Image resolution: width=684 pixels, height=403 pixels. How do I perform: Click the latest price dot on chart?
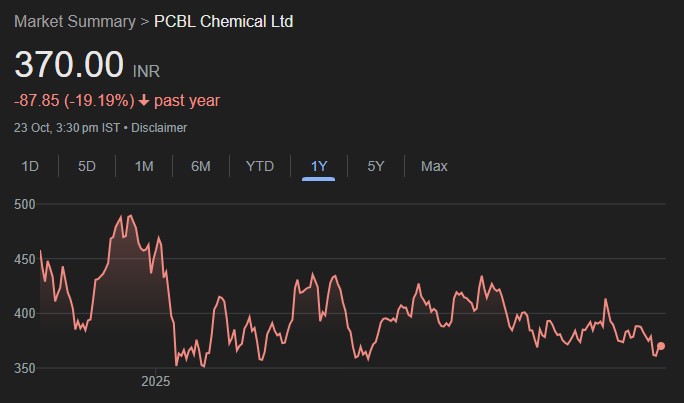coord(661,346)
